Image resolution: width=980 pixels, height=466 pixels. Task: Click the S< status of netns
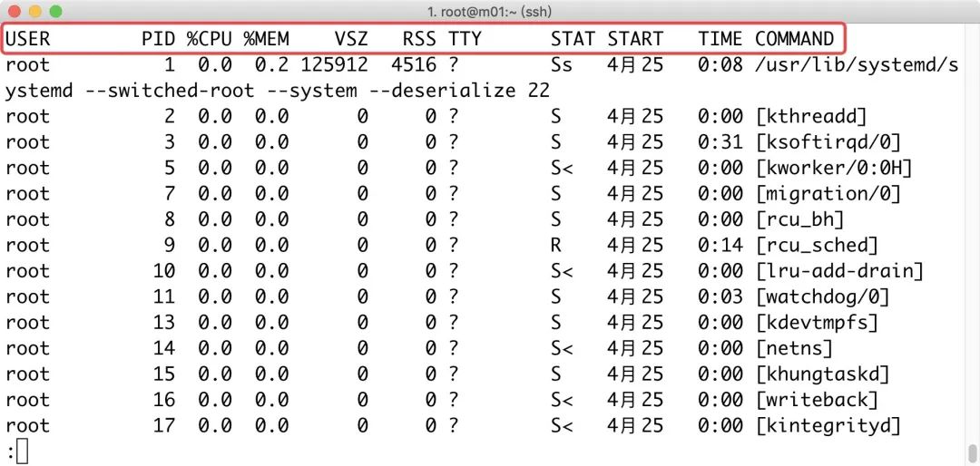(562, 348)
